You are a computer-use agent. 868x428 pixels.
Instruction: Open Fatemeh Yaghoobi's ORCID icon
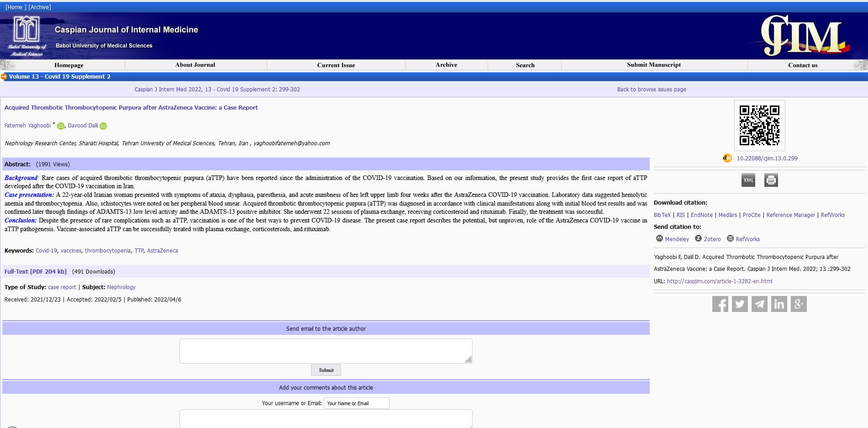[x=61, y=126]
